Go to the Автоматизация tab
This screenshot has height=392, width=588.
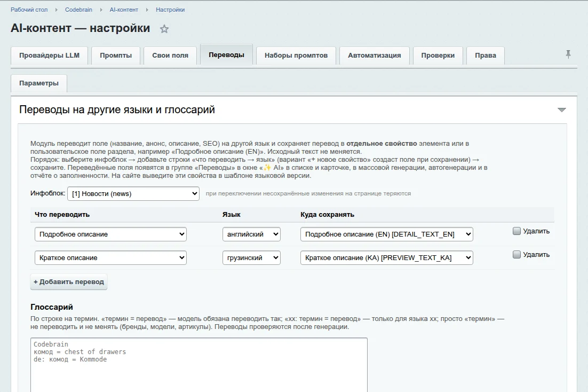pyautogui.click(x=374, y=56)
